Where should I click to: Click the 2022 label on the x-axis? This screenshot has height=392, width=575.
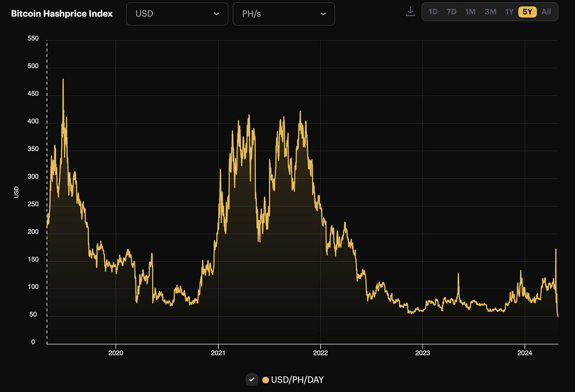320,353
